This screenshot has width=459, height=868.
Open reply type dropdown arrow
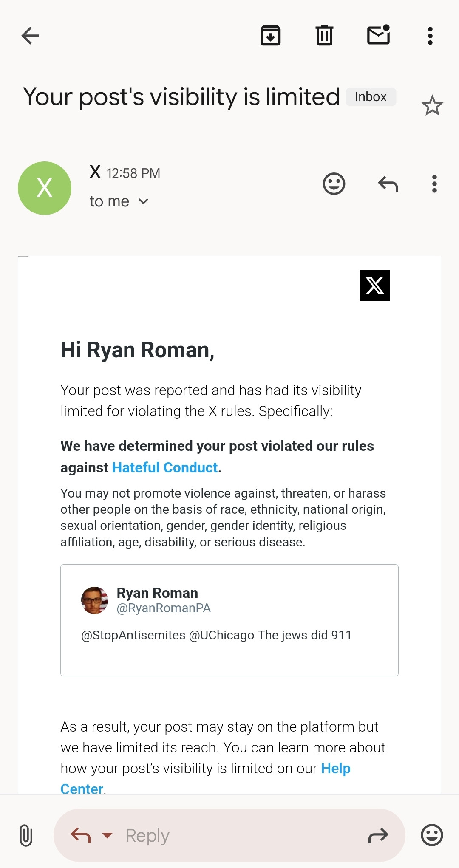pos(108,835)
